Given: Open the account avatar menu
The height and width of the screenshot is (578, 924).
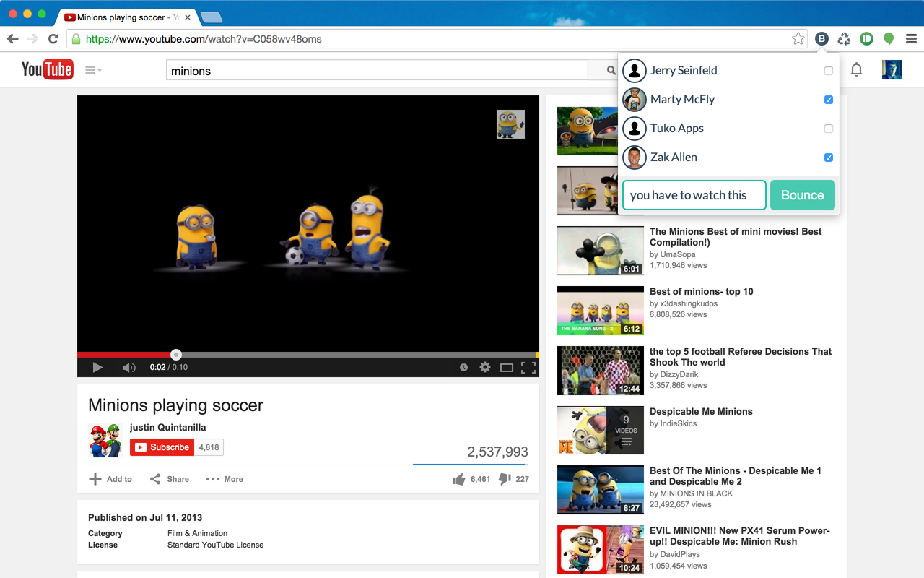Looking at the screenshot, I should coord(892,69).
